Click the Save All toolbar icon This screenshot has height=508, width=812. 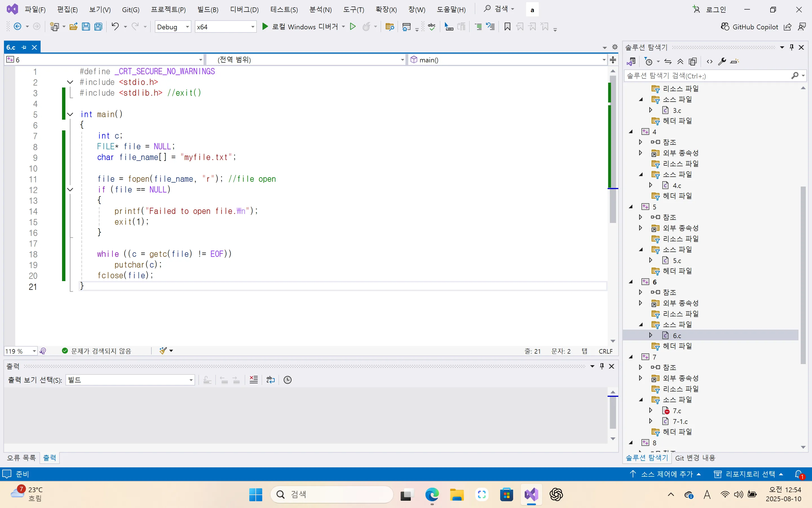pos(98,27)
